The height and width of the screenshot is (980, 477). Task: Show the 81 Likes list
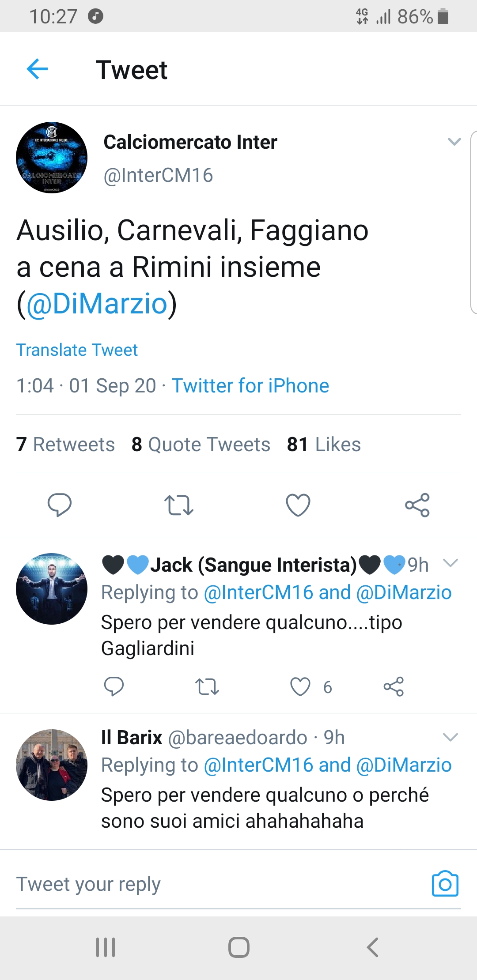(x=324, y=444)
